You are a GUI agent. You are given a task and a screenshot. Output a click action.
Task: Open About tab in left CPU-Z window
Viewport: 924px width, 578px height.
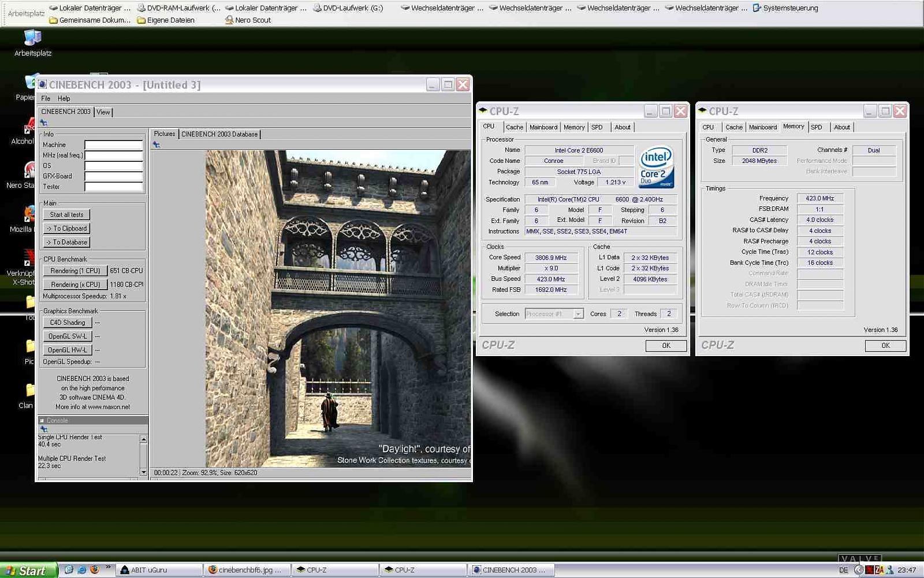[623, 127]
